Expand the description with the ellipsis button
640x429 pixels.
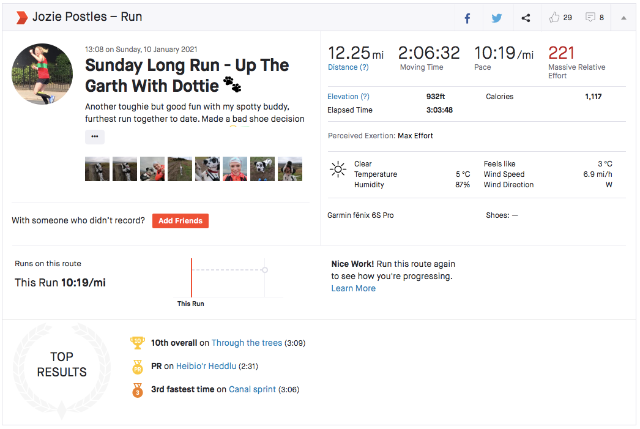95,137
